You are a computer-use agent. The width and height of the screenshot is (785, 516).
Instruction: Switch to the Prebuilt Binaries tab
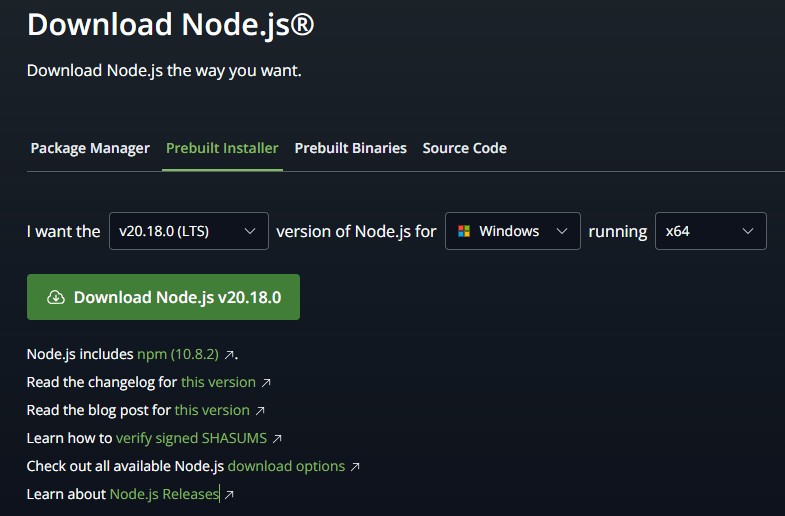350,148
